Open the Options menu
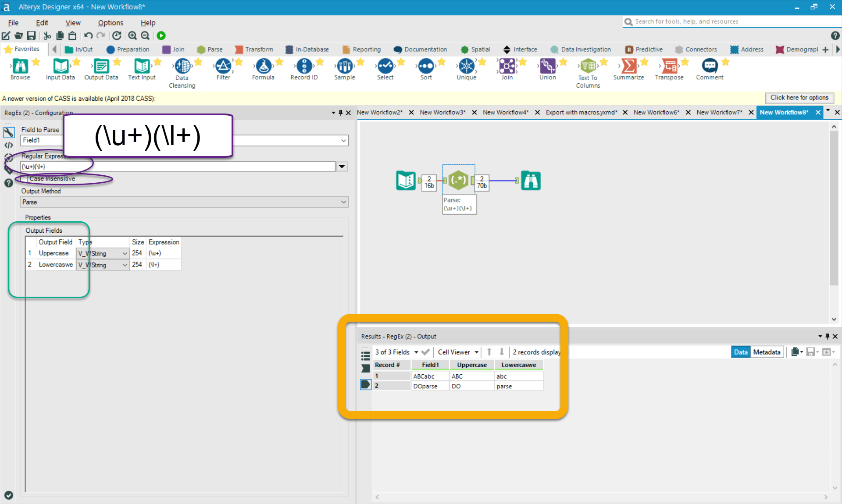The image size is (842, 504). point(111,23)
